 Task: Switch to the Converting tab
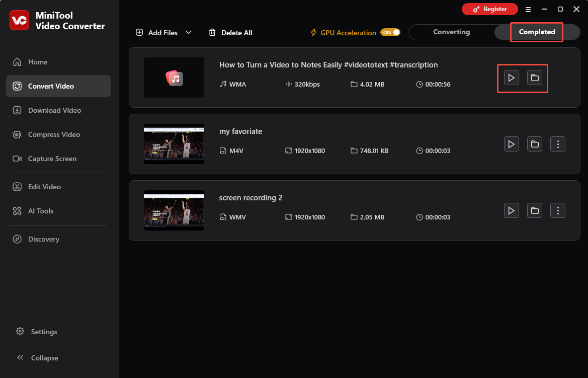click(x=452, y=32)
